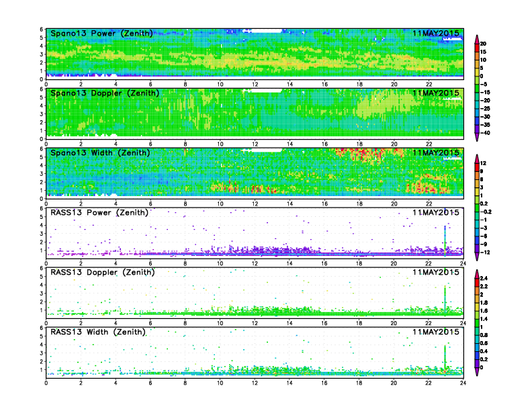
Task: Click the 20 label on the top colorbar
Action: coord(483,44)
